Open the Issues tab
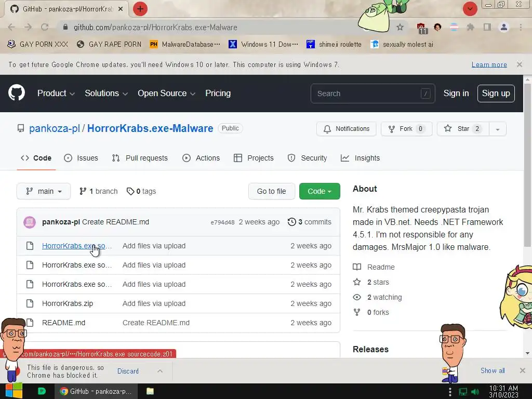Screen dimensions: 532x399 pyautogui.click(x=81, y=158)
